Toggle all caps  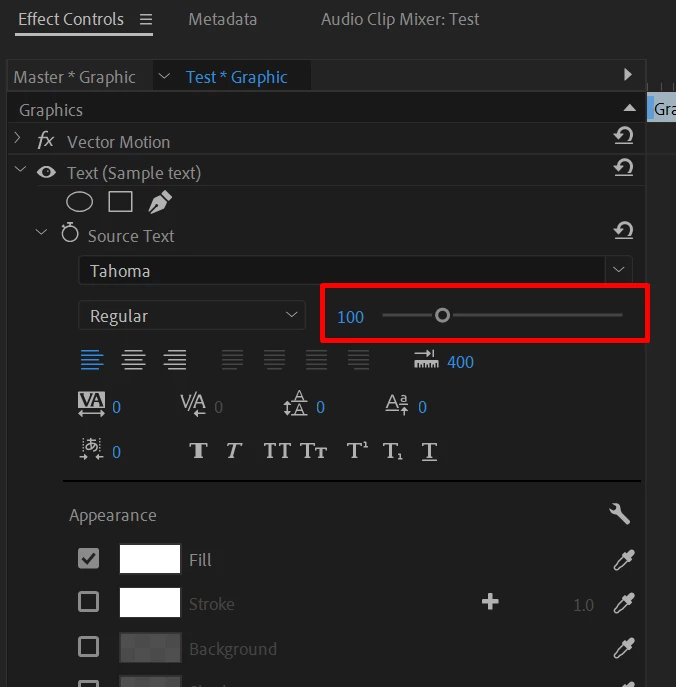point(277,450)
